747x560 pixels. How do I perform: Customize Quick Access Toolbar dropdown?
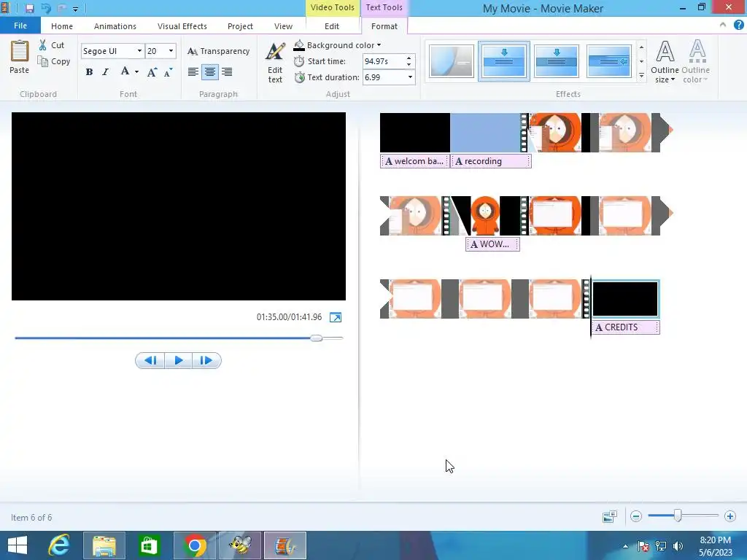tap(75, 9)
